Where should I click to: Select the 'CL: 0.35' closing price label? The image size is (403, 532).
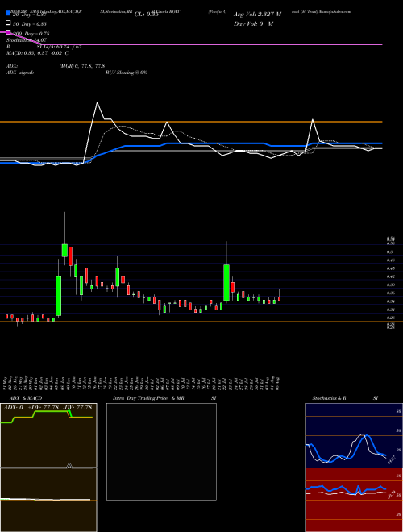point(146,15)
